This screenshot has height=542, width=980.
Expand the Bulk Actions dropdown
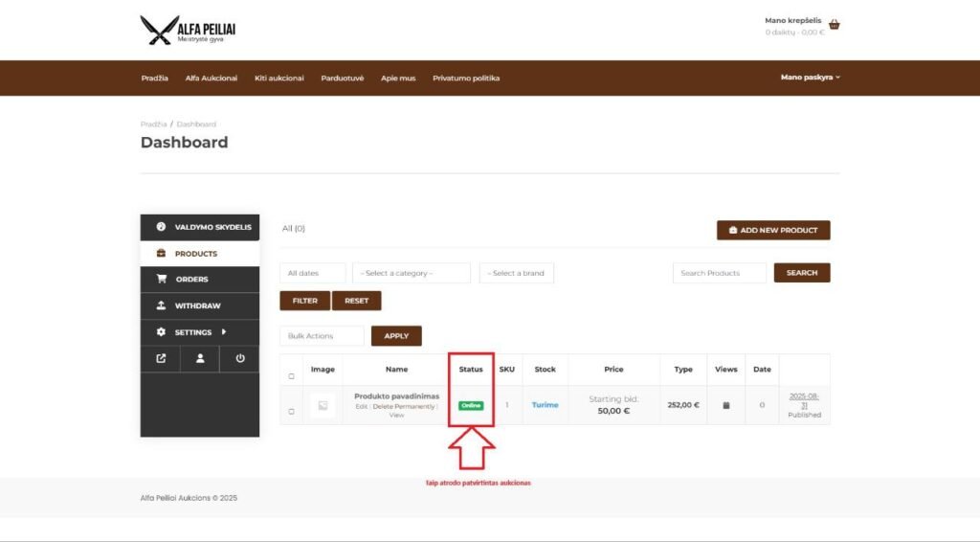pos(322,336)
